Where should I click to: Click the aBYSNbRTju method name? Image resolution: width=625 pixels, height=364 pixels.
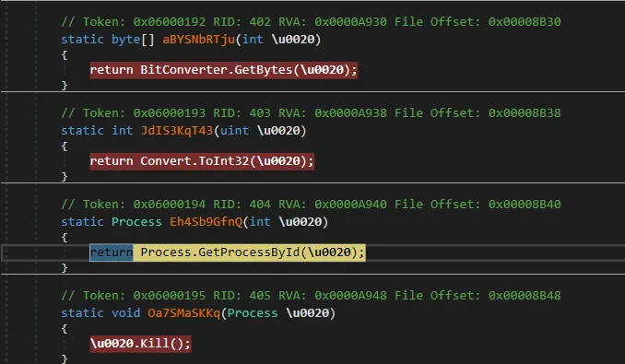198,40
